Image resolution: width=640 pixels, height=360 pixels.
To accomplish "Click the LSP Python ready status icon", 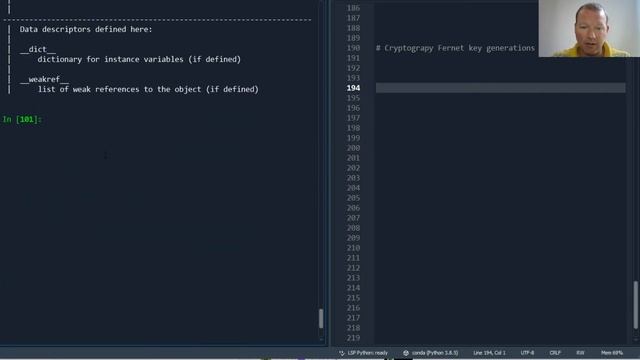I will coord(342,353).
